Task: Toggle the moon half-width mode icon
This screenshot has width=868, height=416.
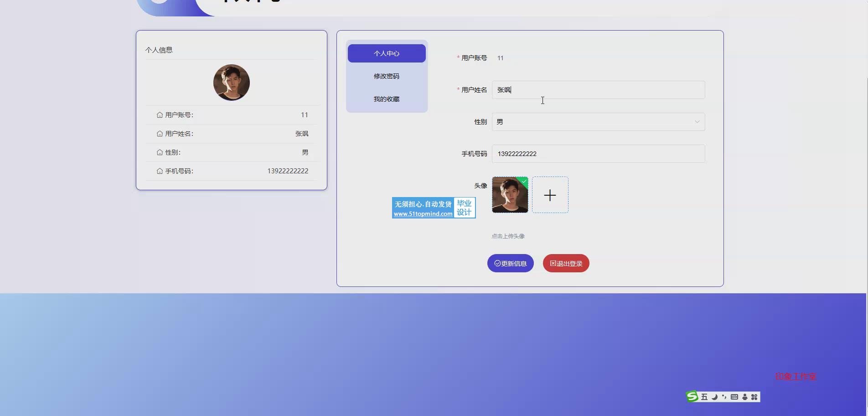Action: [x=714, y=397]
